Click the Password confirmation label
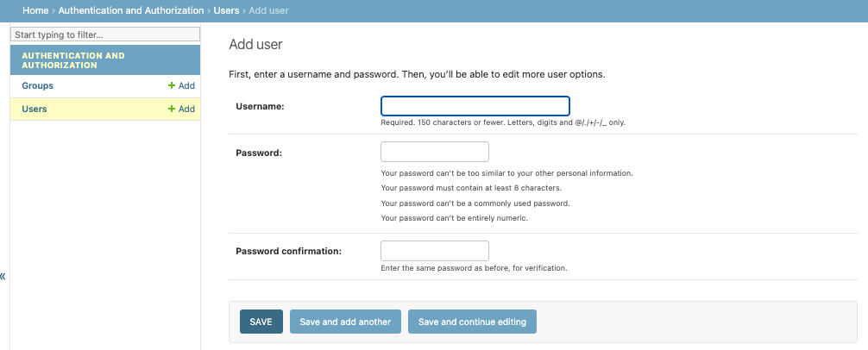Image resolution: width=868 pixels, height=350 pixels. pyautogui.click(x=288, y=252)
